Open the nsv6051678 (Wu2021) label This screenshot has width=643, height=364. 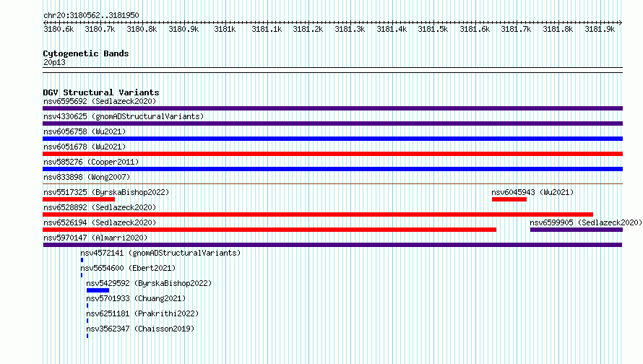85,147
